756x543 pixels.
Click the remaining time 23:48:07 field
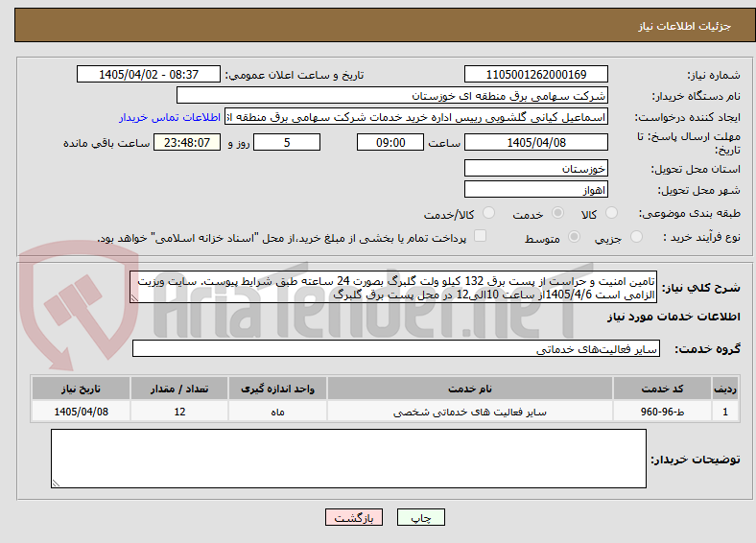pos(187,142)
